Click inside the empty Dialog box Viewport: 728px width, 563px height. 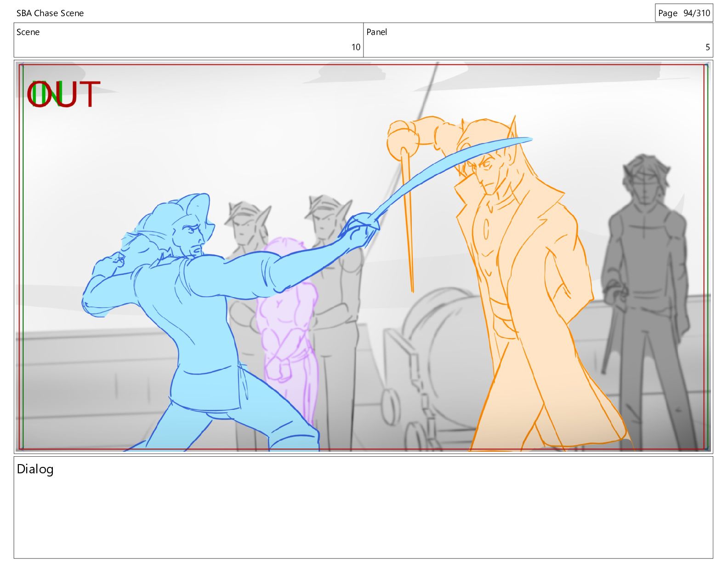(364, 507)
